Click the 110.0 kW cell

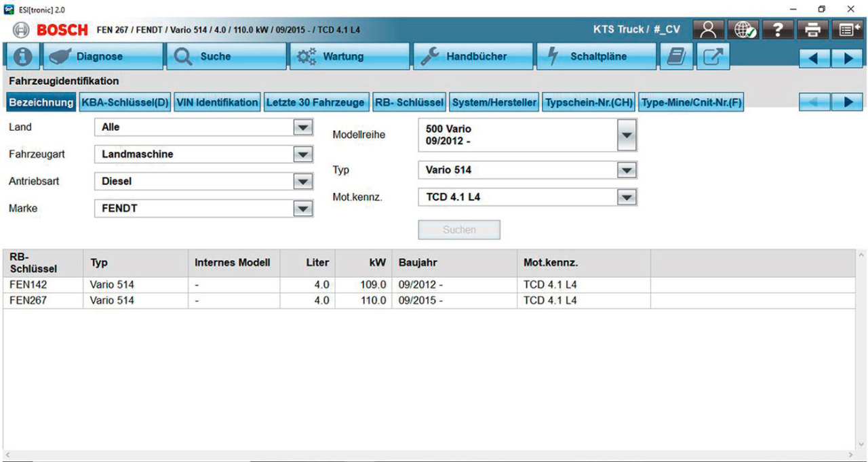pyautogui.click(x=363, y=300)
